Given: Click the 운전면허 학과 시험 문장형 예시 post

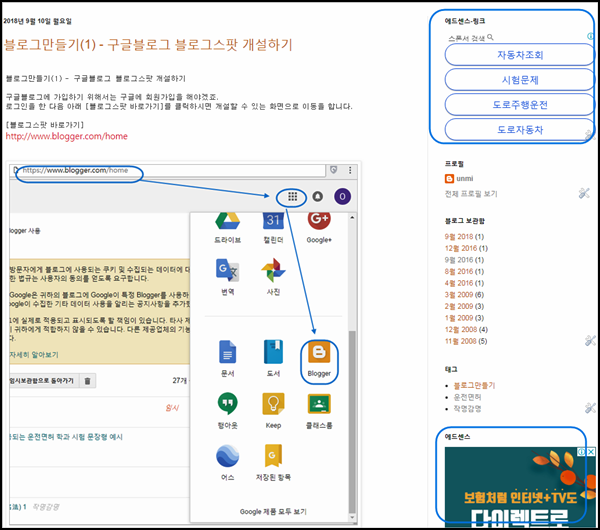Looking at the screenshot, I should [66, 437].
